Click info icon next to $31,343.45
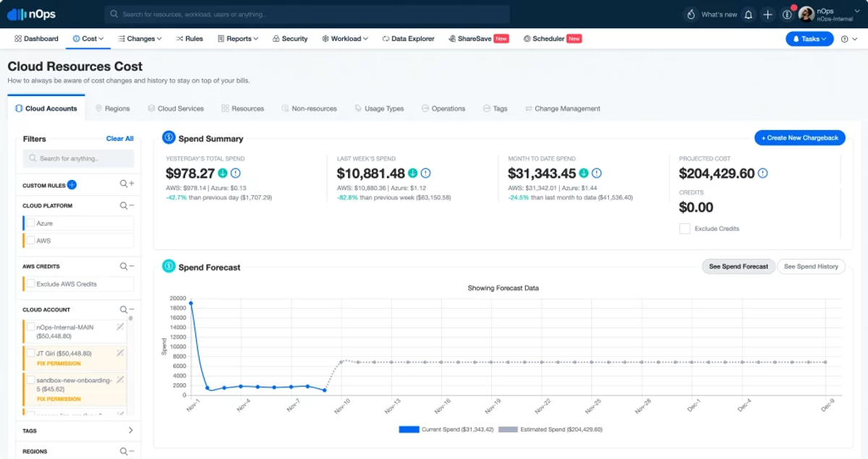Viewport: 868px width, 459px height. 596,173
